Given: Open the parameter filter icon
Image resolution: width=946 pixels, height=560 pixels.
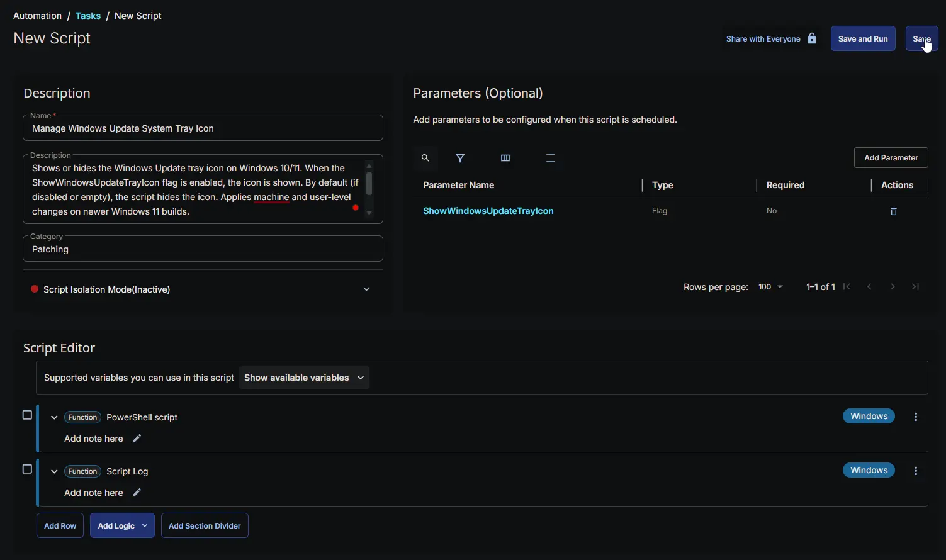Looking at the screenshot, I should [x=460, y=158].
